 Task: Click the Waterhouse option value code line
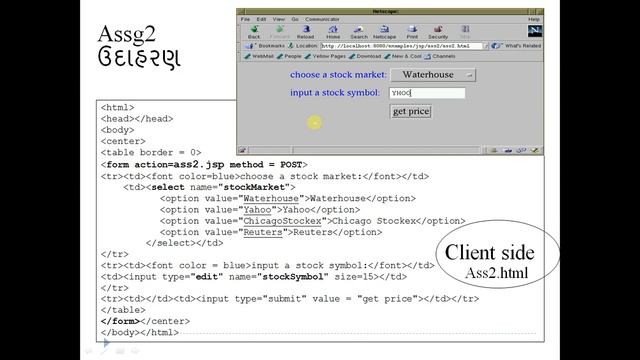pyautogui.click(x=288, y=199)
